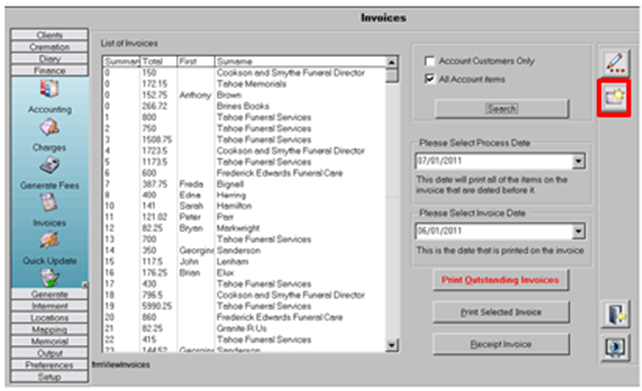Click the Quick Update icon

click(50, 240)
